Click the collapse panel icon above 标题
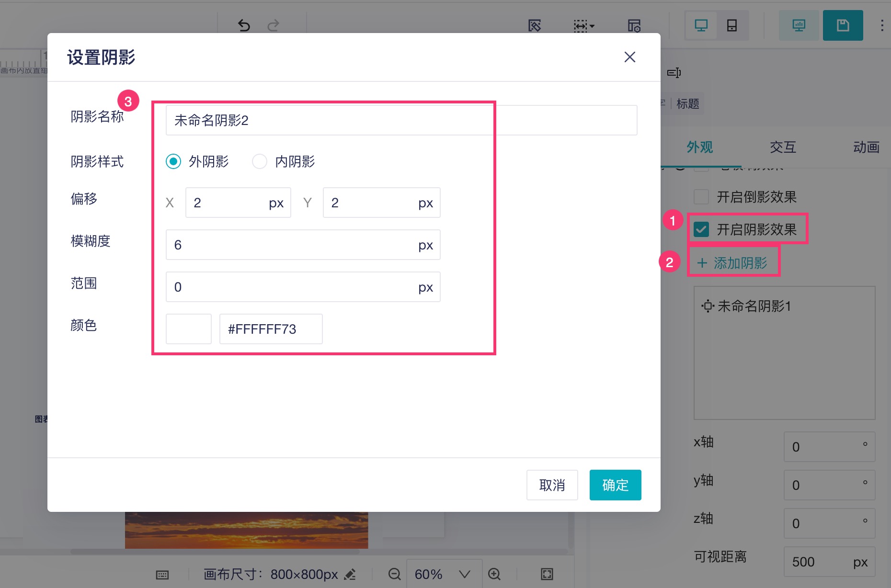The width and height of the screenshot is (891, 588). [x=674, y=73]
